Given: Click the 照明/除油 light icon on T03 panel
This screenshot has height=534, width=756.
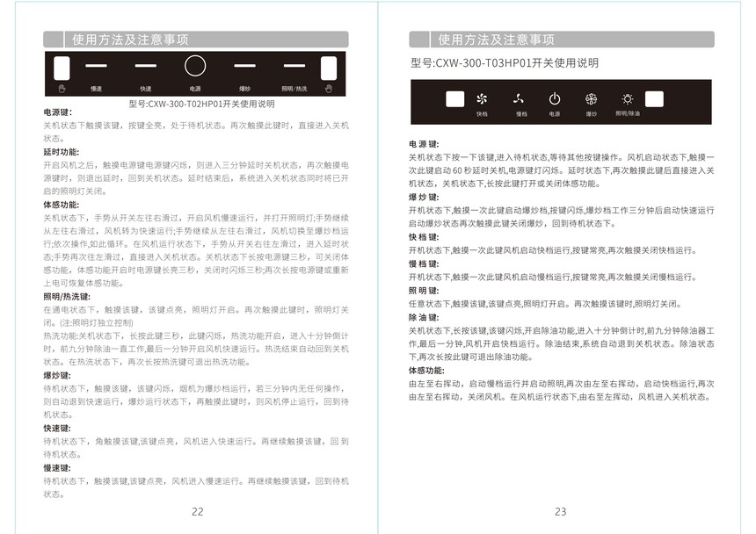Looking at the screenshot, I should 628,98.
